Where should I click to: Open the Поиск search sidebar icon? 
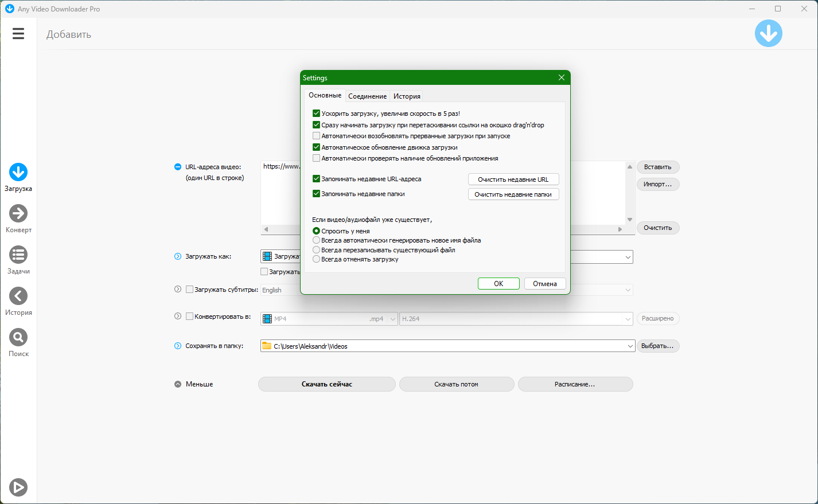click(x=18, y=337)
